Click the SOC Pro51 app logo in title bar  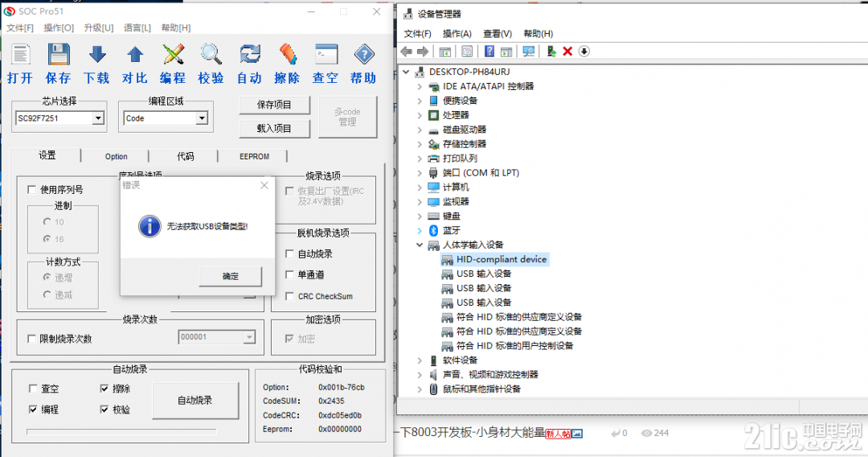(10, 11)
